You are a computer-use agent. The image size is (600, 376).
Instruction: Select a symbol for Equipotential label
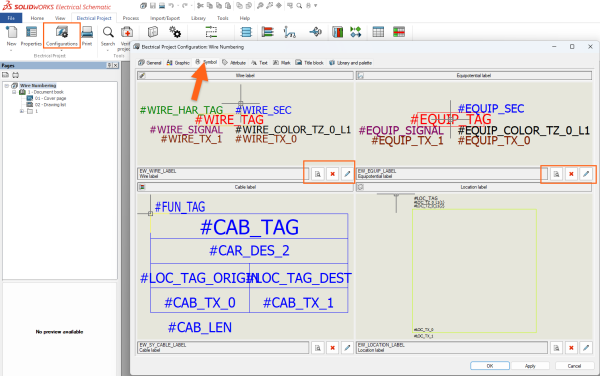pyautogui.click(x=556, y=174)
